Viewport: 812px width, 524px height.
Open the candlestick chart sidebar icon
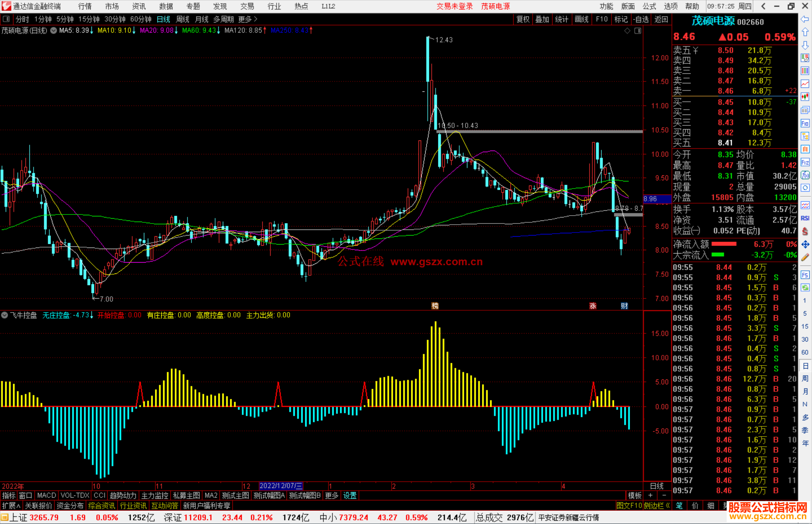pyautogui.click(x=805, y=97)
